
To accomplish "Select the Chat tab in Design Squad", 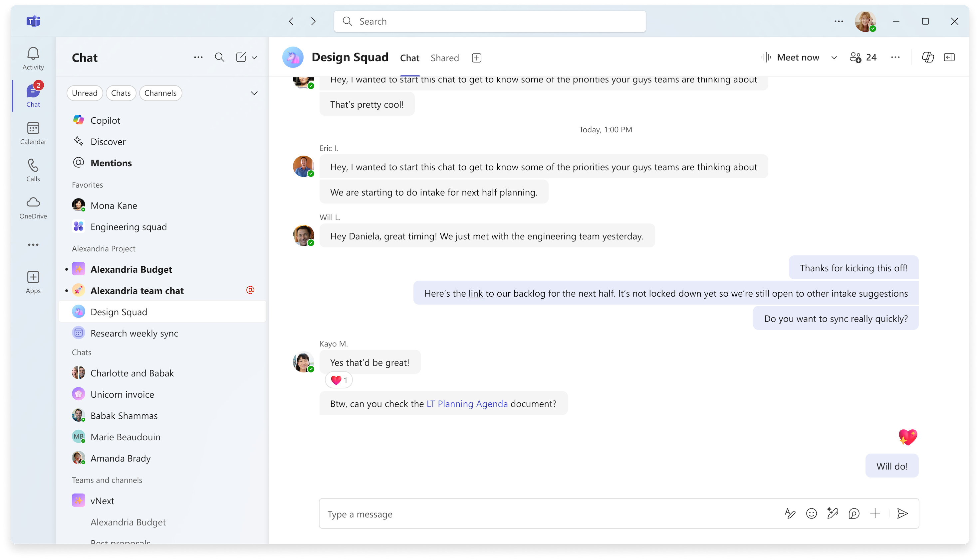I will 409,58.
